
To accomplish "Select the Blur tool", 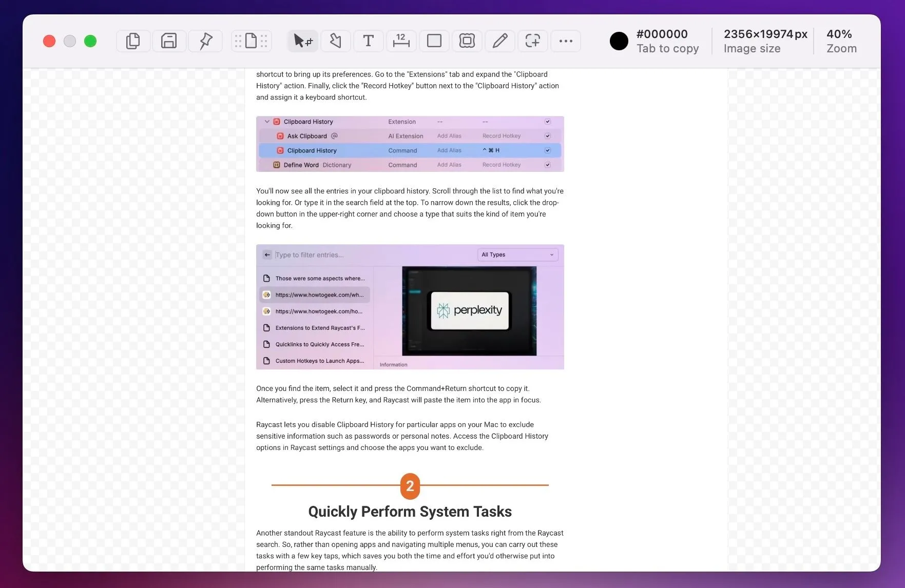I will point(467,41).
